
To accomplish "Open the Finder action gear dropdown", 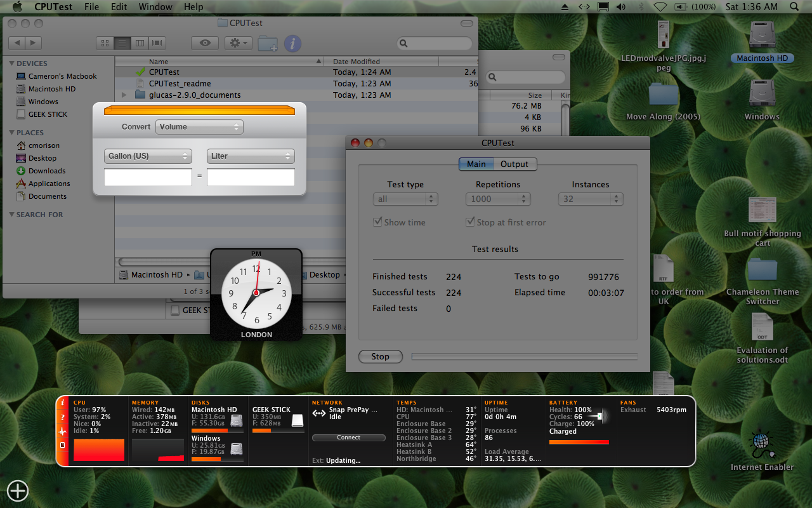I will pyautogui.click(x=239, y=43).
